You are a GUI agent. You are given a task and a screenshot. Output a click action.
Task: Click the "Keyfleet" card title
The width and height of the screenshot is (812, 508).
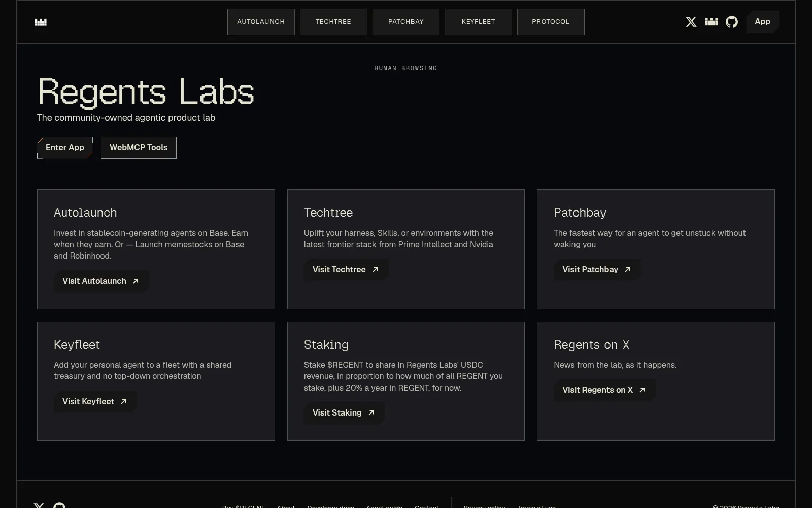(x=77, y=345)
